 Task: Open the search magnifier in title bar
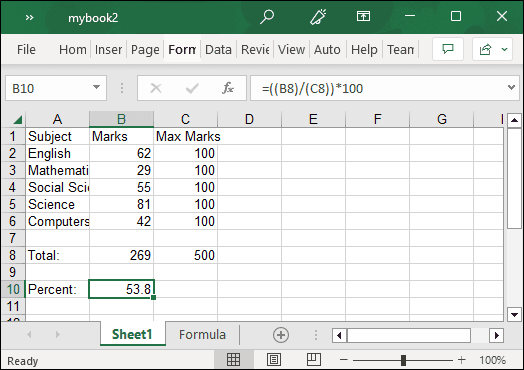(267, 17)
